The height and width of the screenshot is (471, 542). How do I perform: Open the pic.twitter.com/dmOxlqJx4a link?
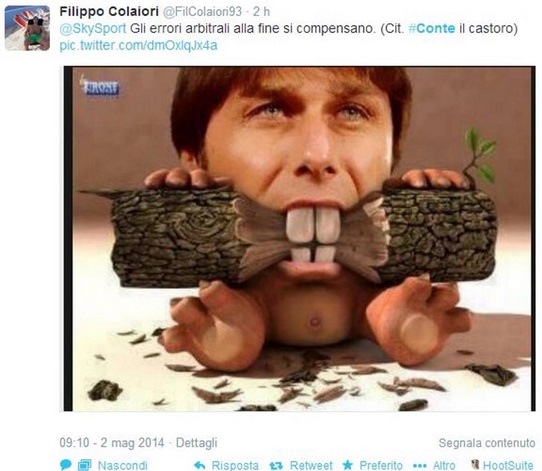pyautogui.click(x=138, y=46)
